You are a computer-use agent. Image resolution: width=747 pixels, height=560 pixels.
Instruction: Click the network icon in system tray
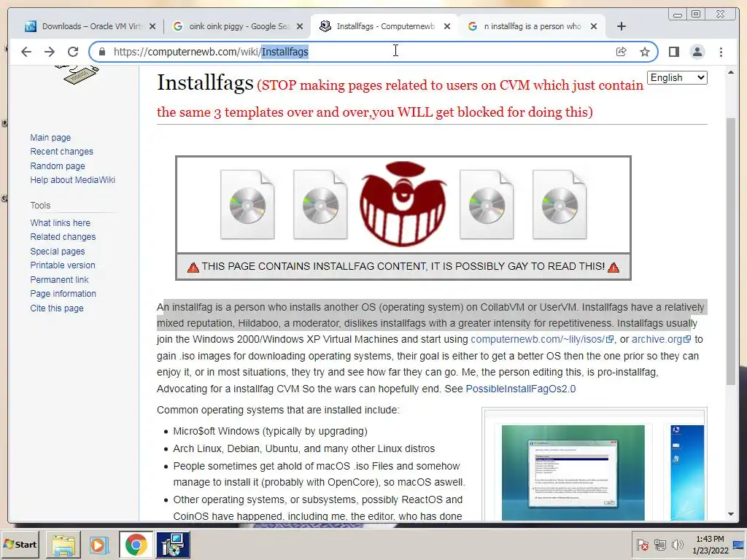(659, 545)
